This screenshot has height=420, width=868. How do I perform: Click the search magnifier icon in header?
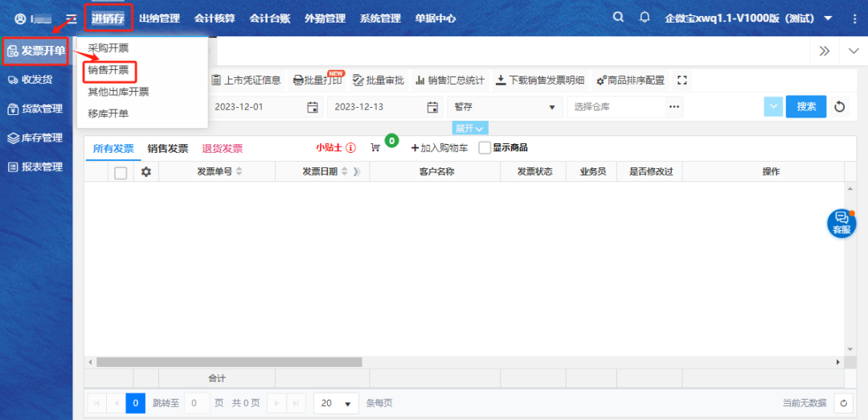tap(617, 17)
